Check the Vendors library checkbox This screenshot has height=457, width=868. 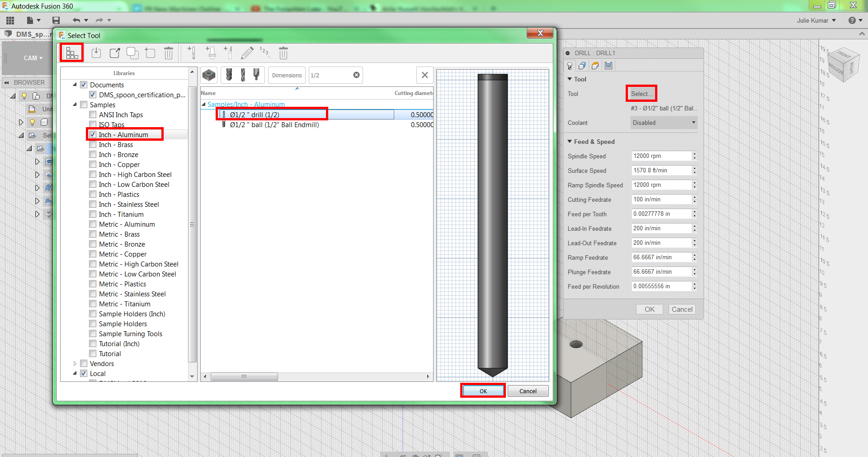click(84, 363)
